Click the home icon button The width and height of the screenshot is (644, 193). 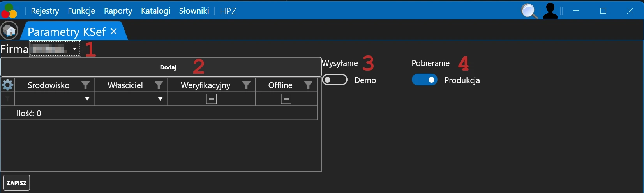pyautogui.click(x=9, y=31)
